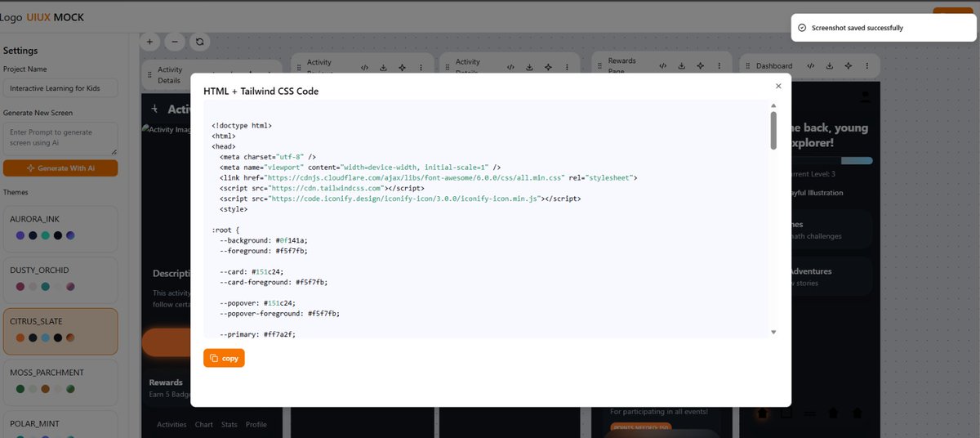The width and height of the screenshot is (980, 438).
Task: Open code view for Rewards Page frame
Action: point(662,66)
